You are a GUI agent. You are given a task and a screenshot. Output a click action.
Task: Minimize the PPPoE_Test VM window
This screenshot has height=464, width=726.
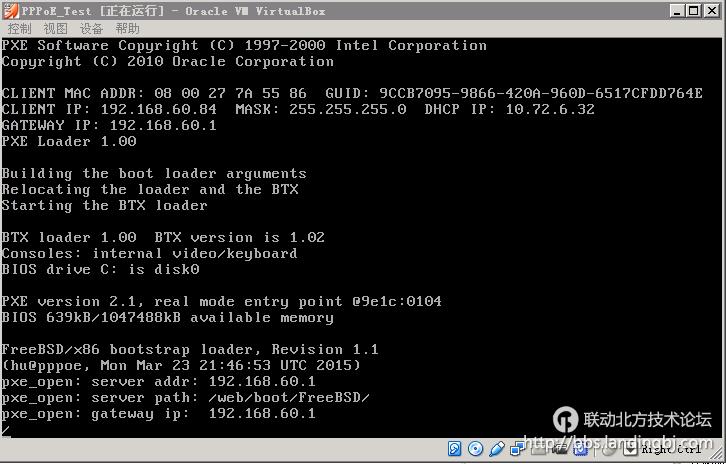678,10
